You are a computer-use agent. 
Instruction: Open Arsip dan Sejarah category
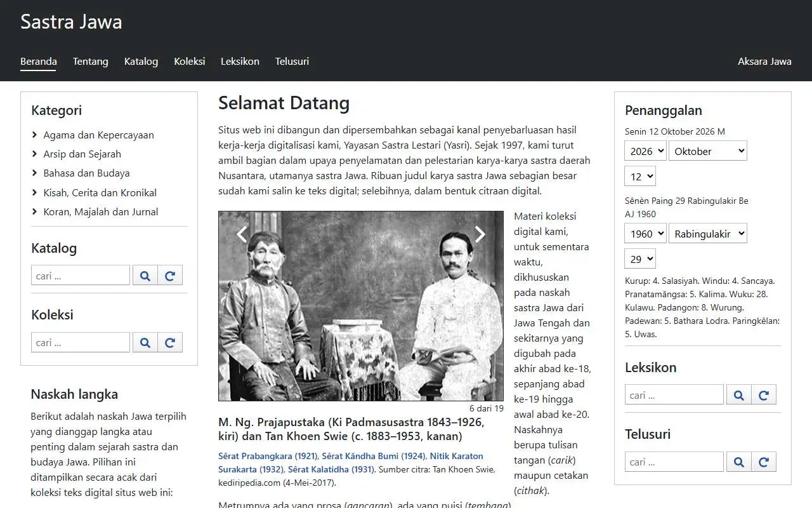[x=82, y=154]
